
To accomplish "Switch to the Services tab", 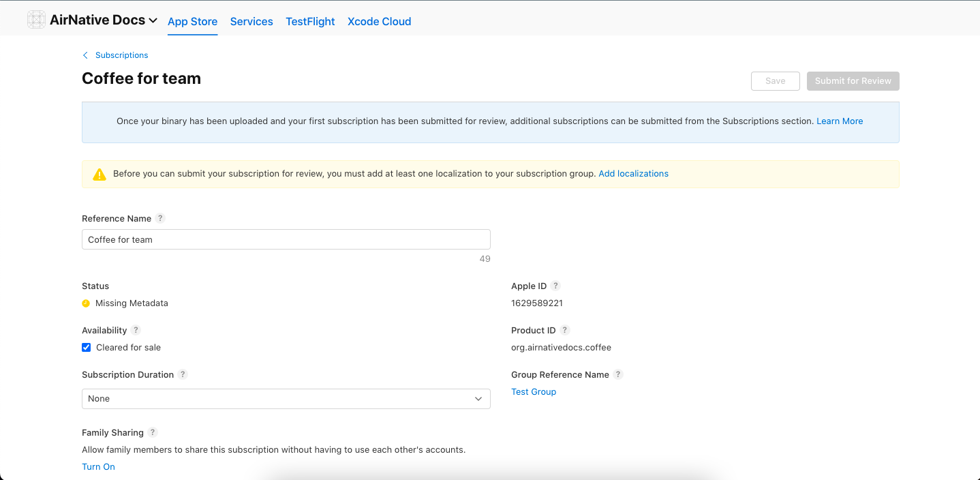I will coord(251,21).
